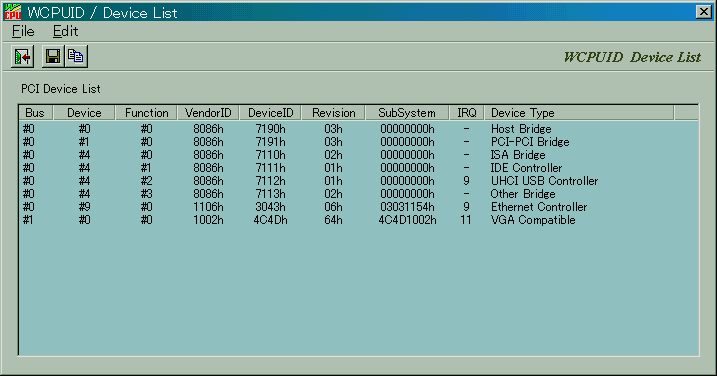Select the Other Bridge row
This screenshot has width=717, height=376.
(x=358, y=194)
